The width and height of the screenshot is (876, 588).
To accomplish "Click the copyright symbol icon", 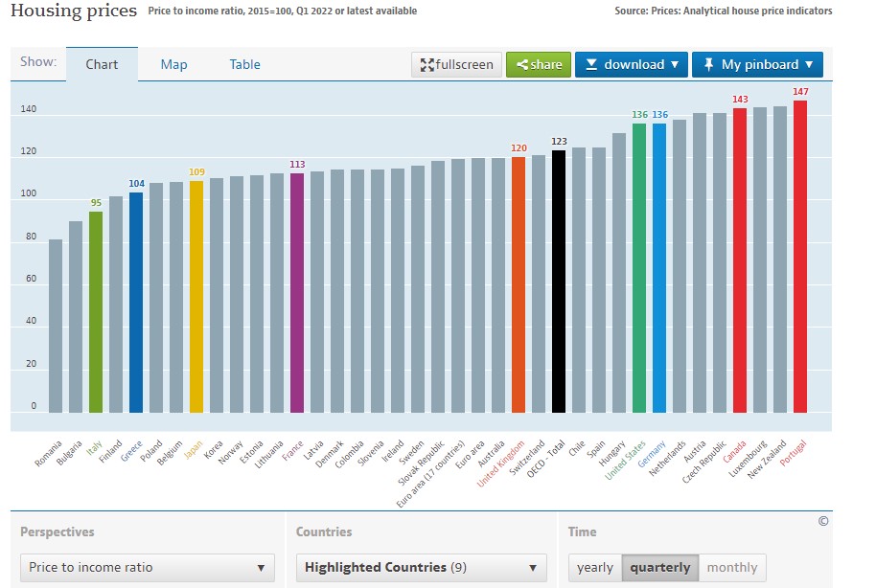I will pos(822,521).
